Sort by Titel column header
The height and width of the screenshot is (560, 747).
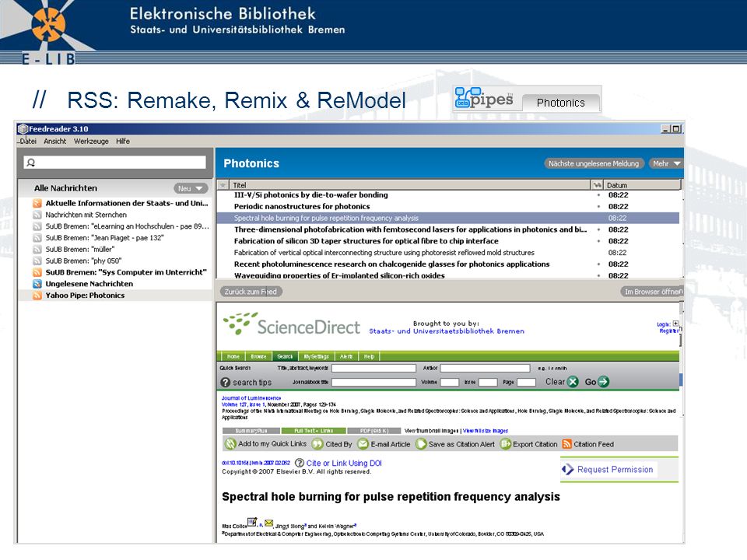coord(409,185)
